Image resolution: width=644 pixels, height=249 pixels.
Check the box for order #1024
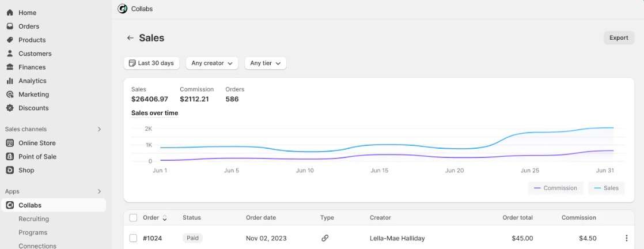tap(133, 238)
